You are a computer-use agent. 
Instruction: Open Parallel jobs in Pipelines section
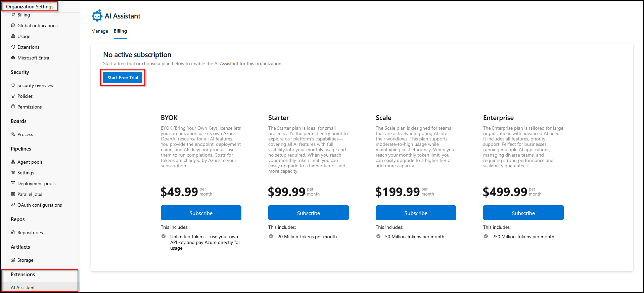tap(30, 194)
